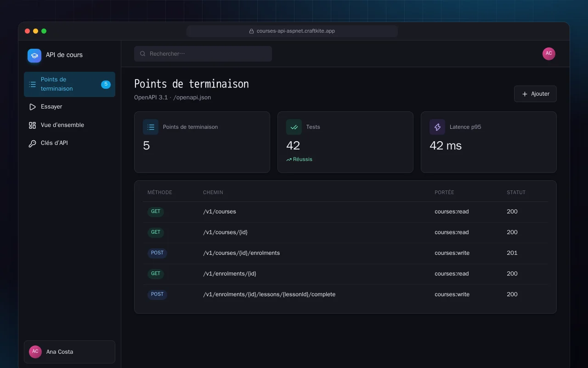Click the graduation cap app logo

(x=34, y=56)
